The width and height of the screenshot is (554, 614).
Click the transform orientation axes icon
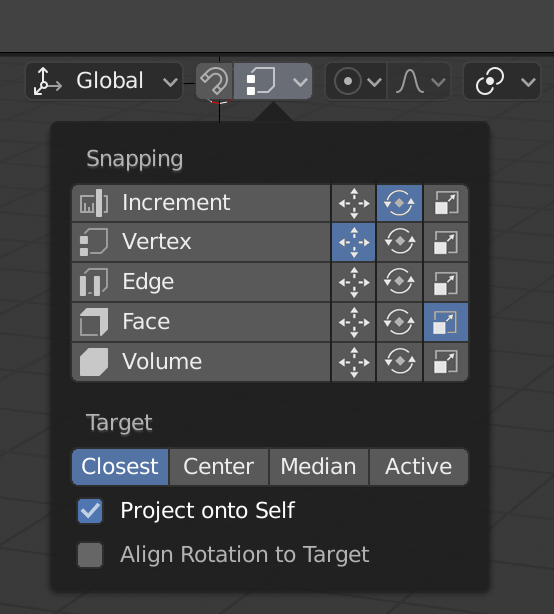tap(47, 81)
